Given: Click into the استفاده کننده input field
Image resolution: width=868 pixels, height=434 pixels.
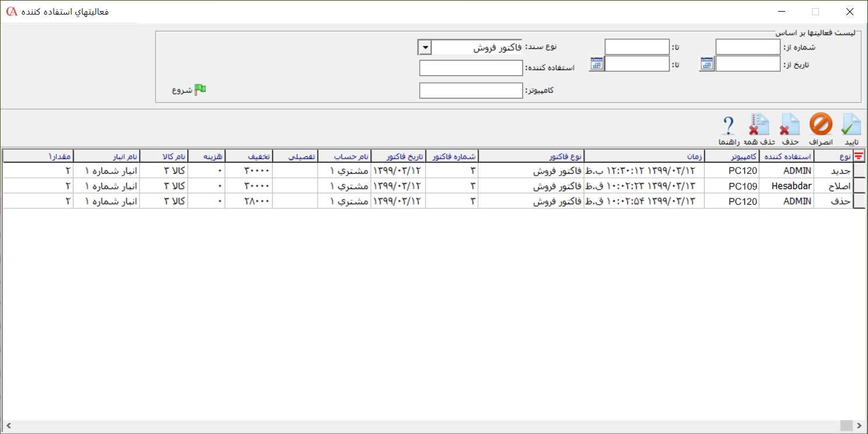Looking at the screenshot, I should point(470,68).
